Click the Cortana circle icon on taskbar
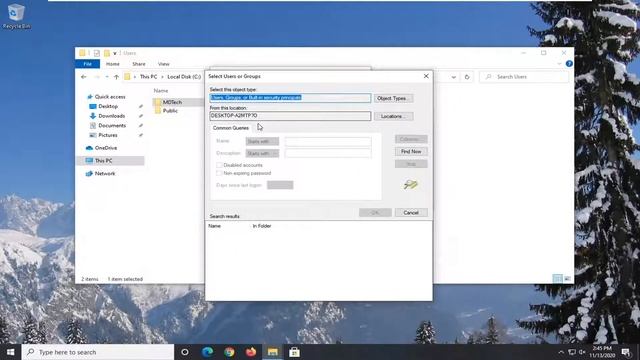 [185, 352]
